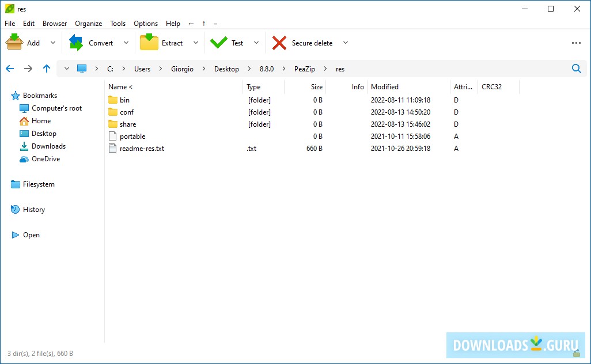
Task: Click the computer icon in address bar
Action: click(82, 69)
